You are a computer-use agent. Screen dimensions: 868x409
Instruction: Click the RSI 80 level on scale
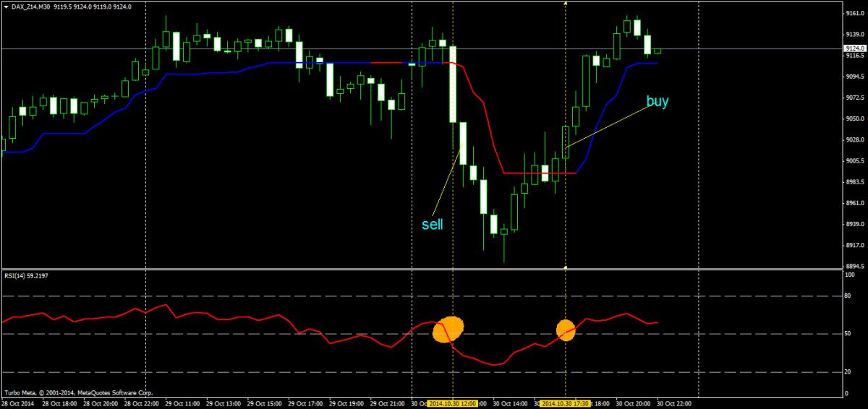pyautogui.click(x=849, y=296)
